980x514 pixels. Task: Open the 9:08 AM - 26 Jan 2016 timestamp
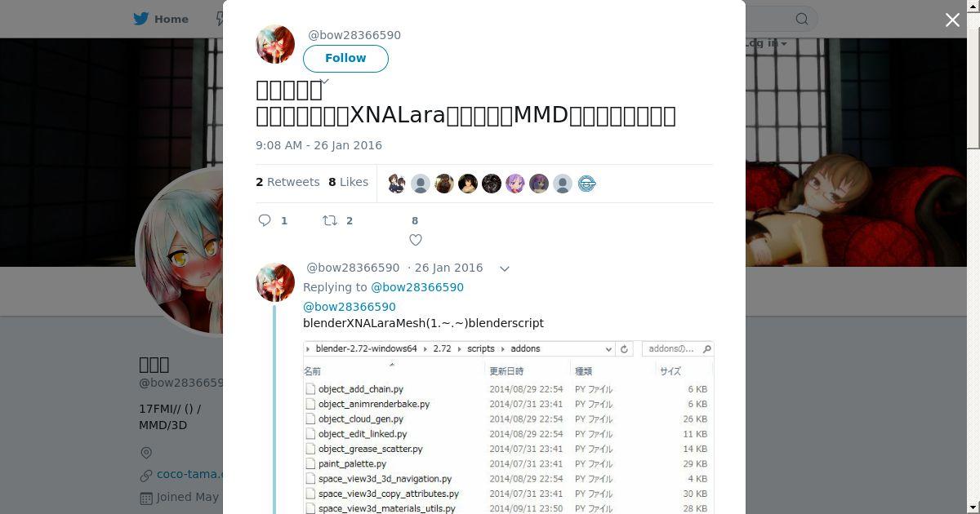click(x=319, y=145)
